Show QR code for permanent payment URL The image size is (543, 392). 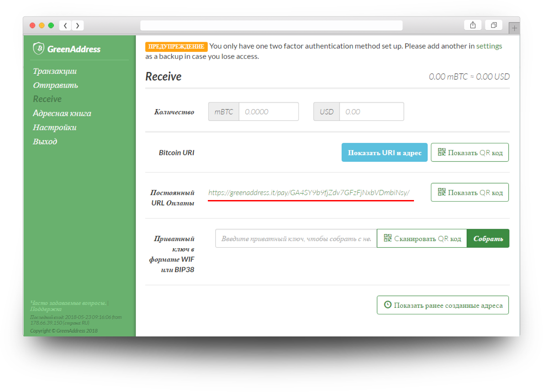470,192
